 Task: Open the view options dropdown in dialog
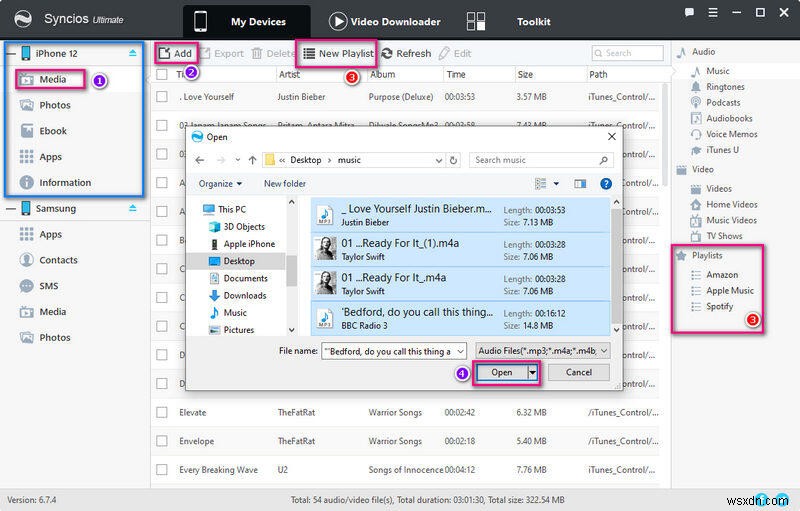pyautogui.click(x=556, y=184)
